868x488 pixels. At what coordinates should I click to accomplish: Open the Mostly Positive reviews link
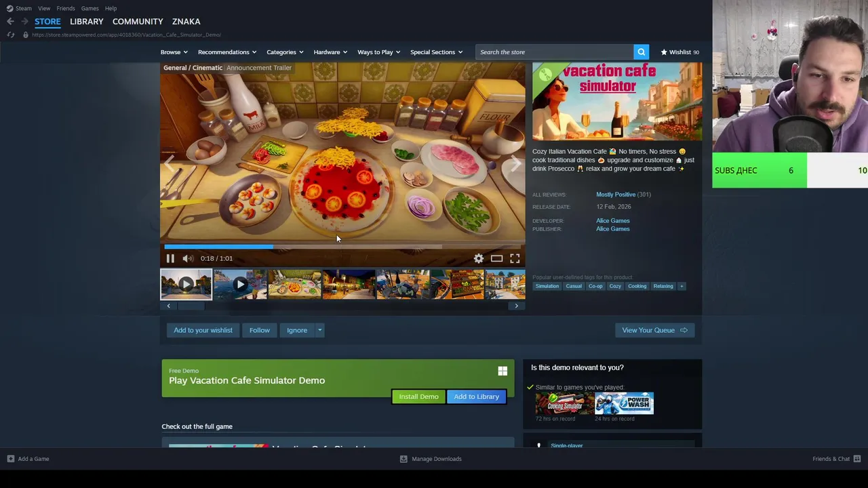point(616,195)
